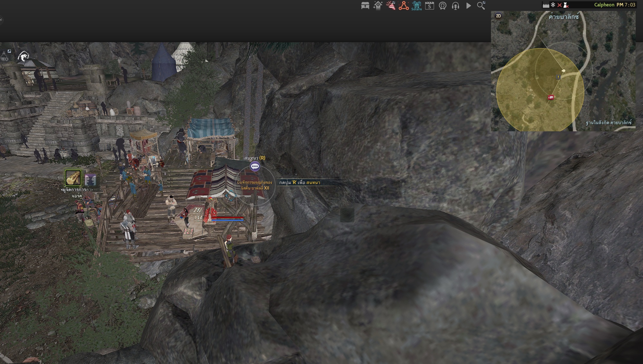Open the S calendar schedule icon
This screenshot has height=364, width=643.
click(429, 6)
